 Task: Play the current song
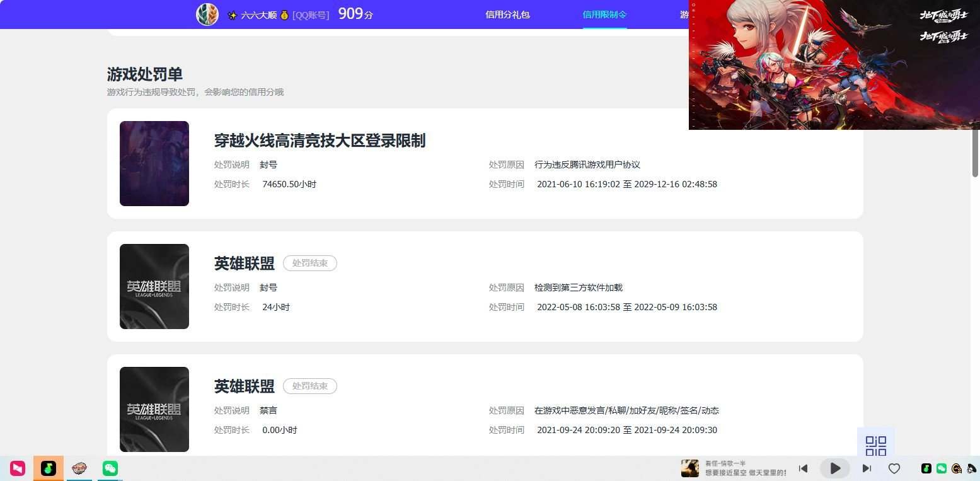point(835,468)
